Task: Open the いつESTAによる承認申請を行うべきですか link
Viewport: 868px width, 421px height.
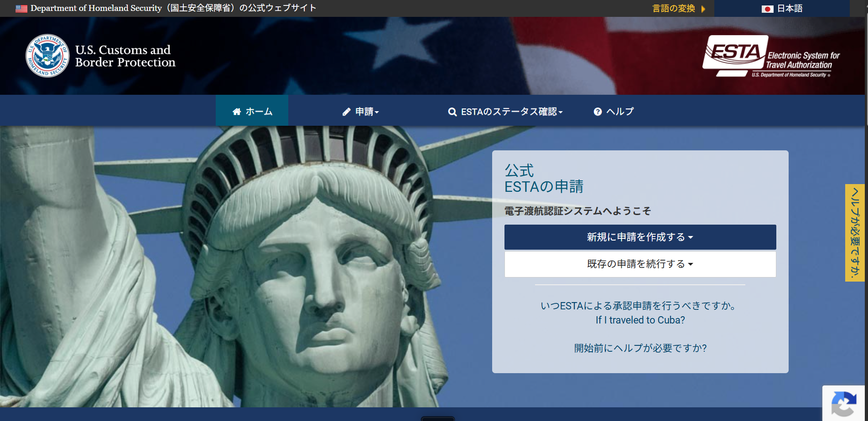Action: [640, 306]
